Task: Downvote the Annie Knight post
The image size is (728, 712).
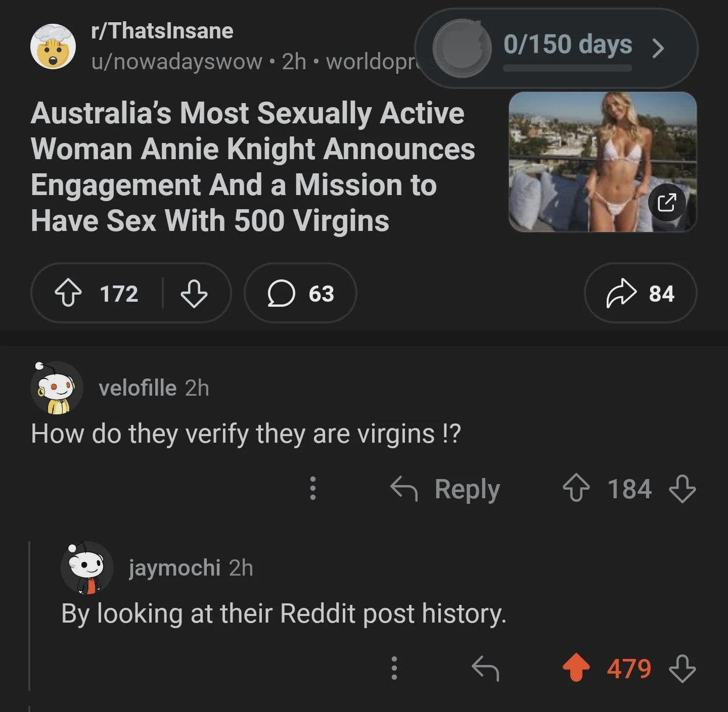Action: [194, 294]
